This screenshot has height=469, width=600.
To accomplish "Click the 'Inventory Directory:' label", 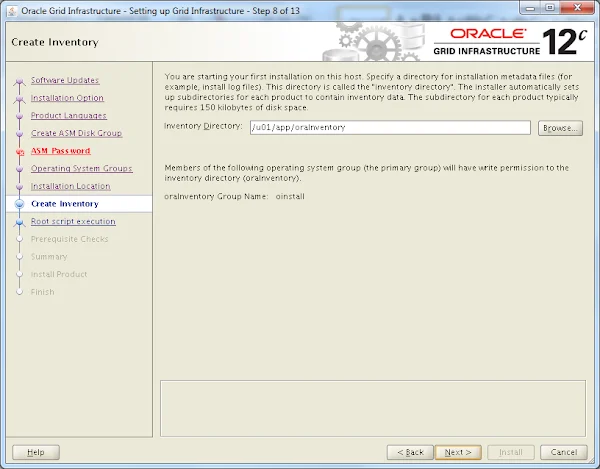I will [203, 126].
